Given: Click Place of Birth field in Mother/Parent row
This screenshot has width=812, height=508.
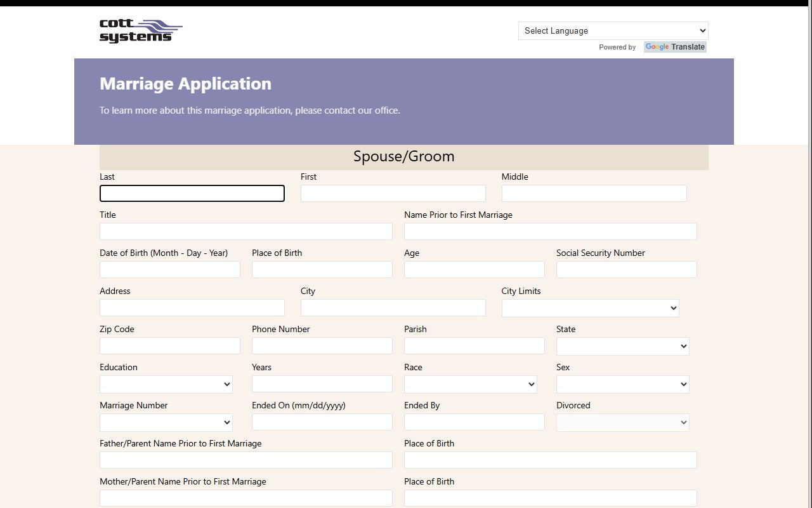Looking at the screenshot, I should pos(551,498).
